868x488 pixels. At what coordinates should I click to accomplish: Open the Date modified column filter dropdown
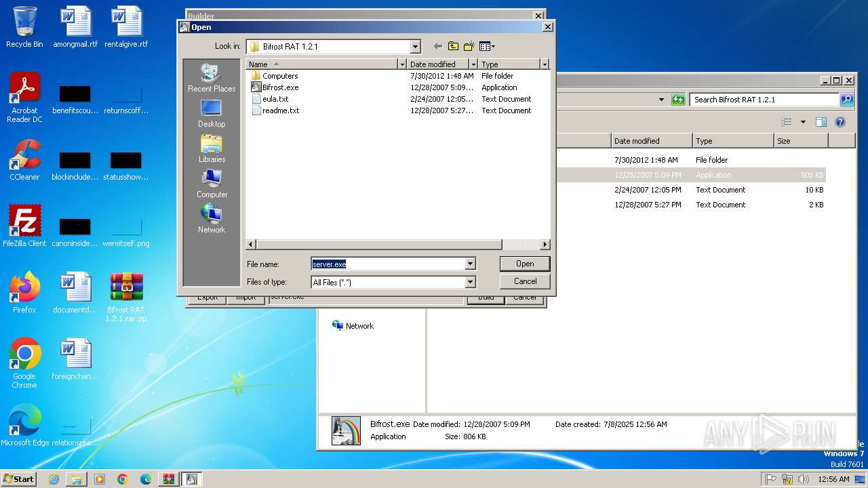coord(473,64)
